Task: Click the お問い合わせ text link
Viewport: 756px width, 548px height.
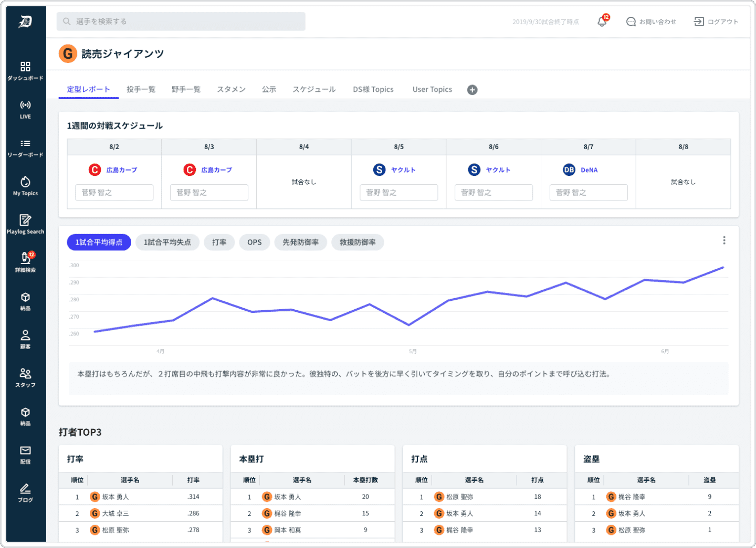Action: tap(658, 22)
